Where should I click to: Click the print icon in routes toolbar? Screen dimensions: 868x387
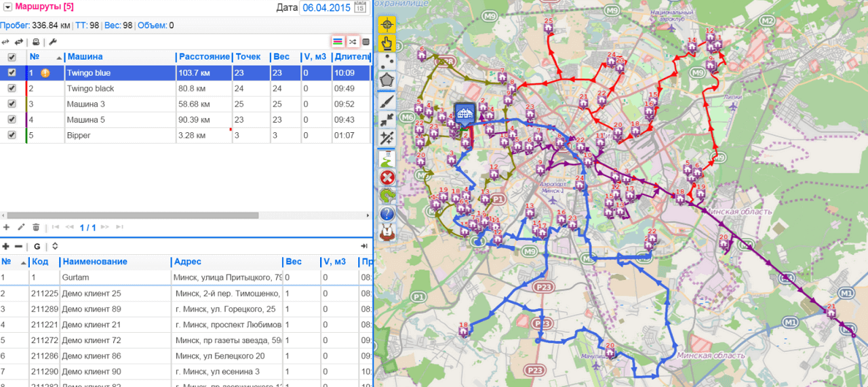(36, 42)
